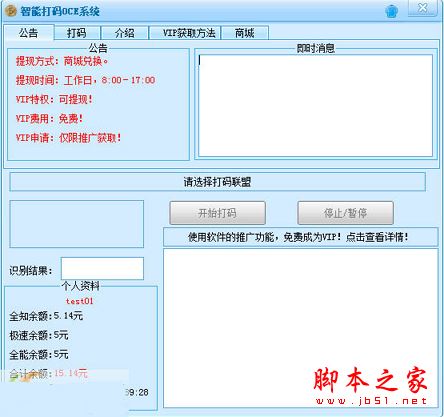The height and width of the screenshot is (417, 444).
Task: Open promotion details link for free VIP
Action: coord(301,237)
